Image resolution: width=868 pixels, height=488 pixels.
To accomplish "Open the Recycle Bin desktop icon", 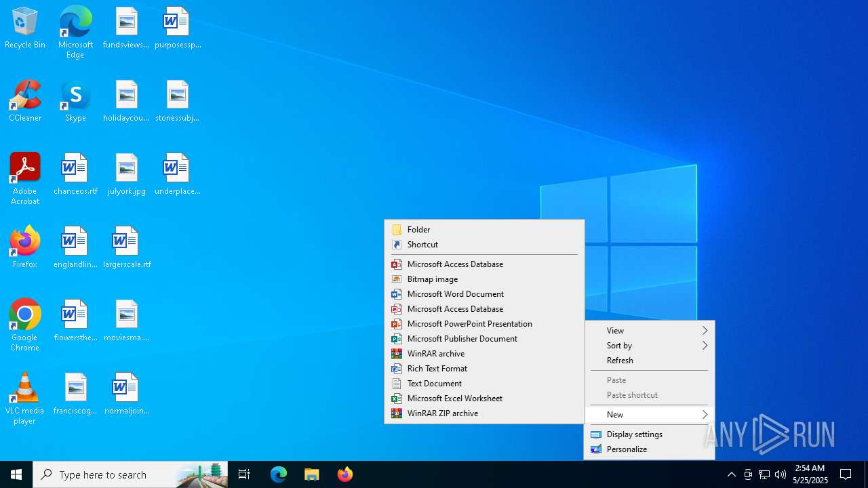I will (x=25, y=28).
